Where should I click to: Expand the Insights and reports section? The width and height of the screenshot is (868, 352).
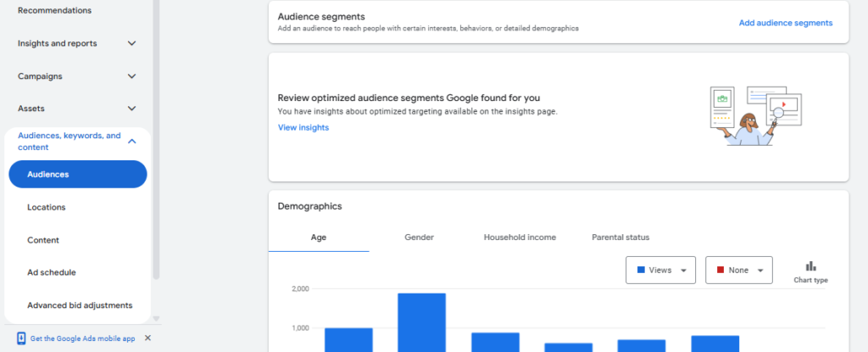point(131,43)
